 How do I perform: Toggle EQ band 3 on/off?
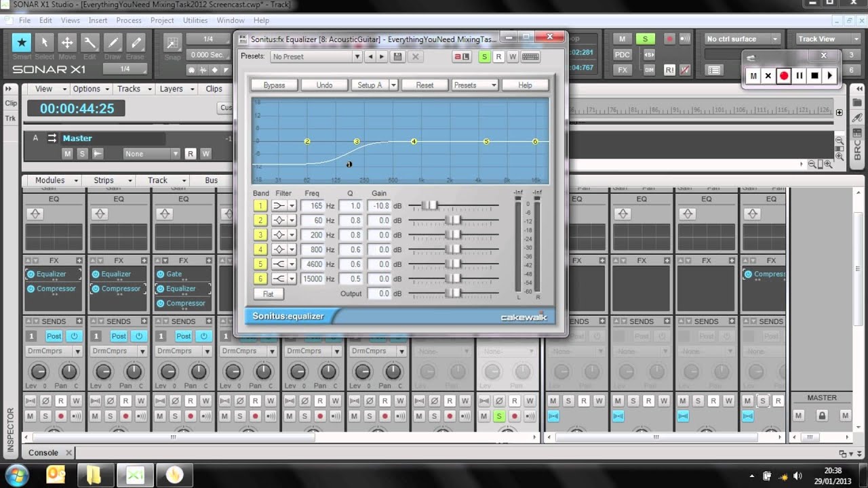pyautogui.click(x=260, y=235)
